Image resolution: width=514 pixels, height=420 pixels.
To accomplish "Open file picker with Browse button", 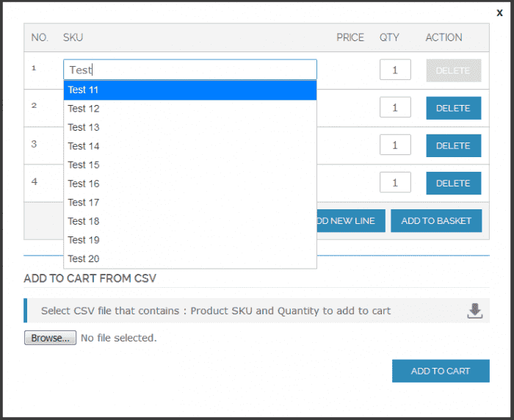I will (50, 338).
